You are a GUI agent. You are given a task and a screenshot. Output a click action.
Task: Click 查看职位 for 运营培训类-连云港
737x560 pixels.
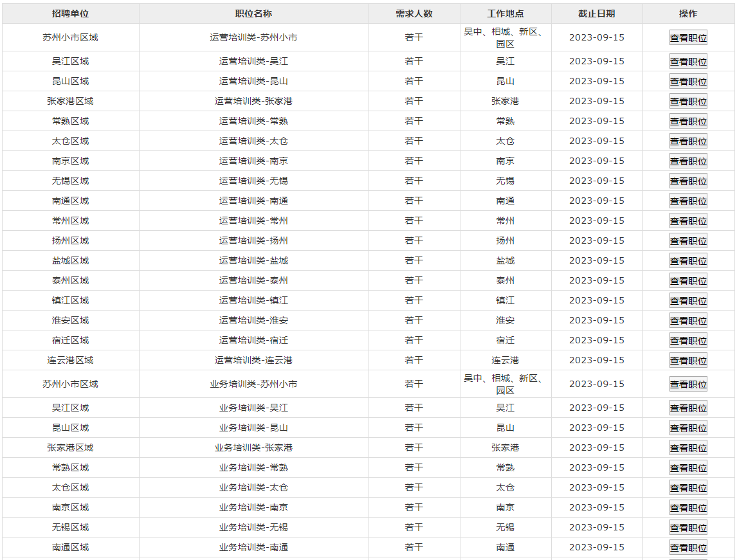pos(688,361)
